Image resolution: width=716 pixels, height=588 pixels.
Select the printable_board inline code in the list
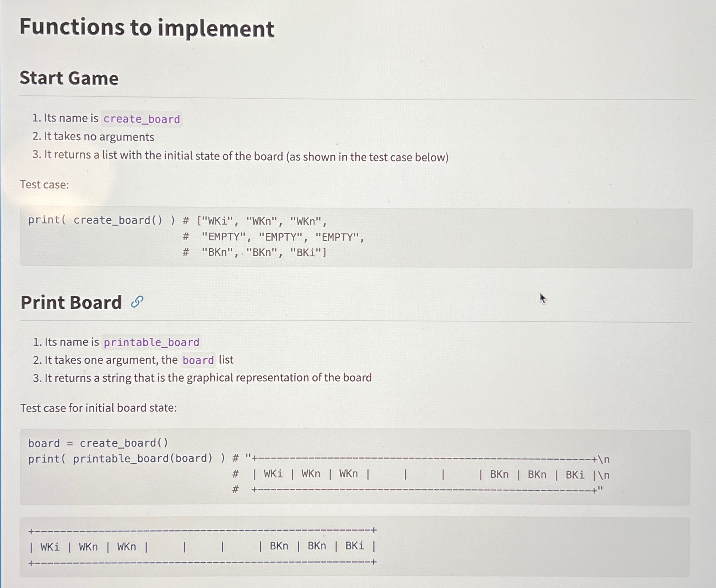click(151, 342)
